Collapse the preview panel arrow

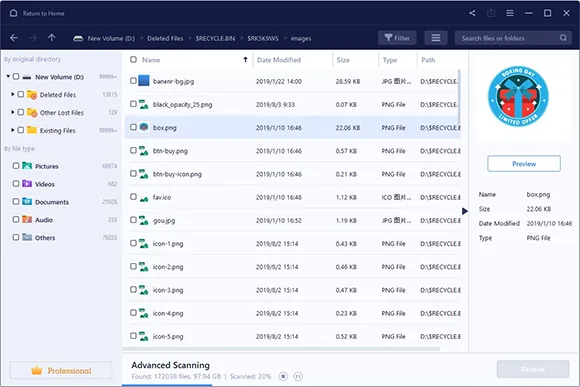465,211
